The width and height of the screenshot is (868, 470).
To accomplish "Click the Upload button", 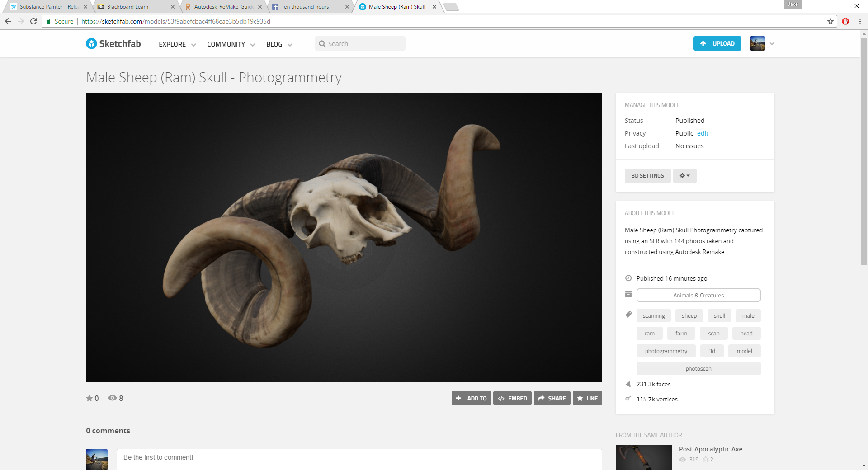I will [717, 43].
